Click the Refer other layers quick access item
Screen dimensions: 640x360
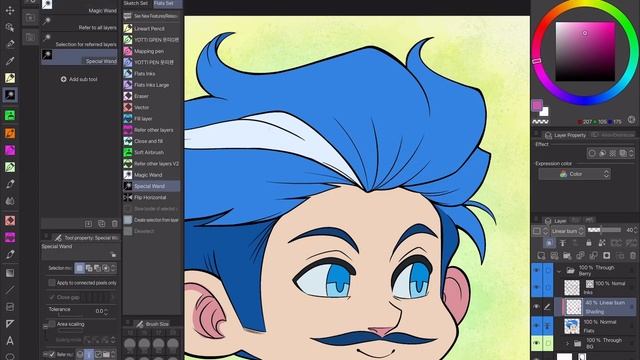(x=151, y=130)
